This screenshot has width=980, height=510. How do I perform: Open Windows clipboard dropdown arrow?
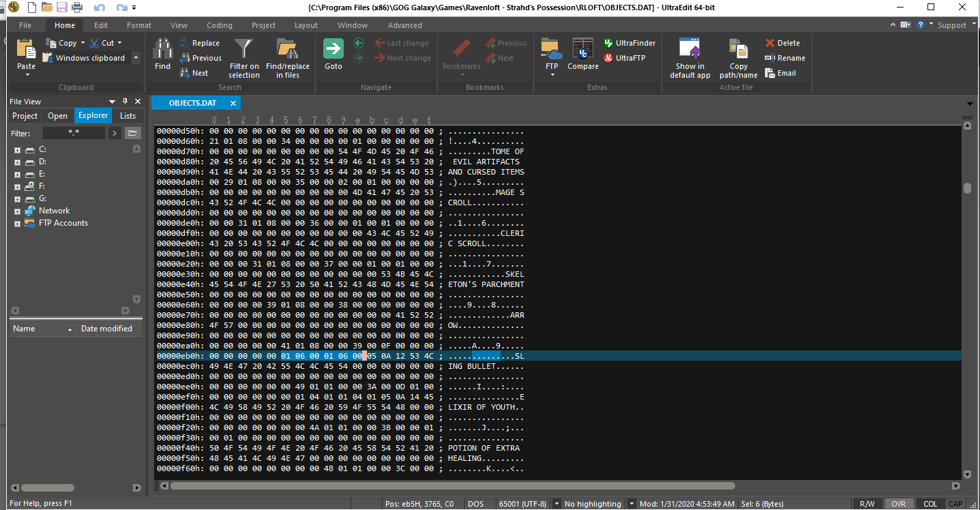(x=136, y=58)
